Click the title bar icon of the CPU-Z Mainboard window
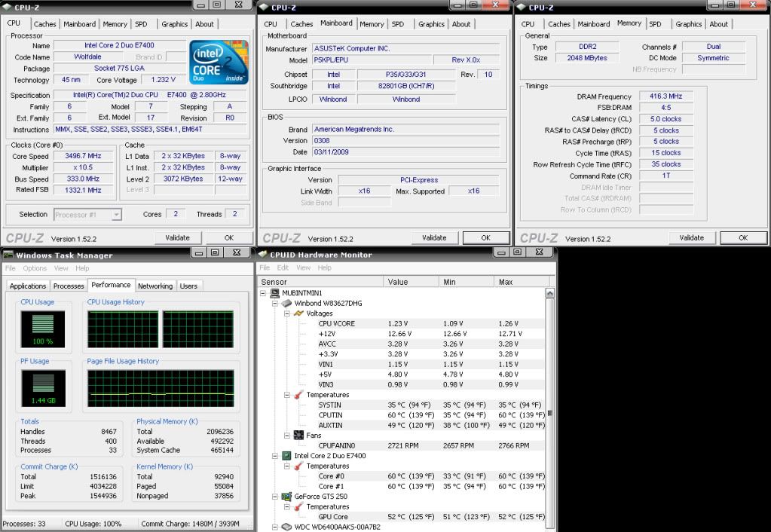The width and height of the screenshot is (771, 532). pos(264,7)
